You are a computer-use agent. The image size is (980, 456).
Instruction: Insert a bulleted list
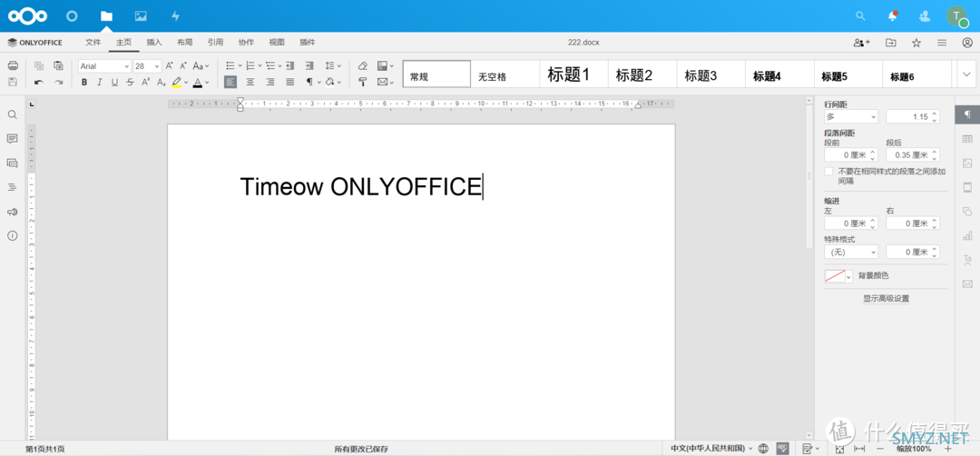(230, 65)
